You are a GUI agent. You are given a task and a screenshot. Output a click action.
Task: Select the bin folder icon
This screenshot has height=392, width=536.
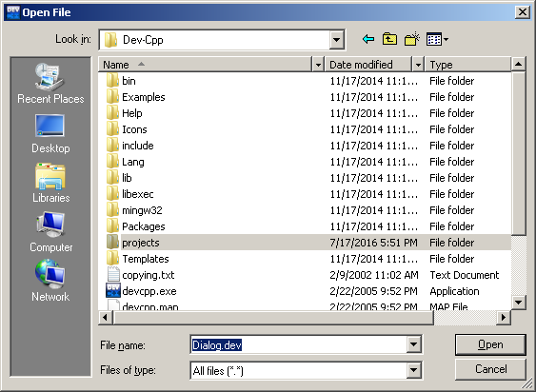point(112,81)
